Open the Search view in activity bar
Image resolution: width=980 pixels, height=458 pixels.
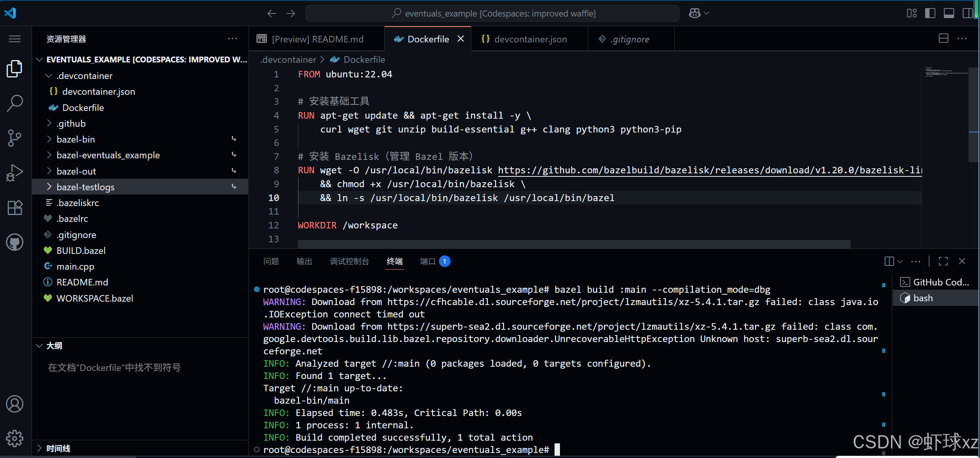(15, 103)
